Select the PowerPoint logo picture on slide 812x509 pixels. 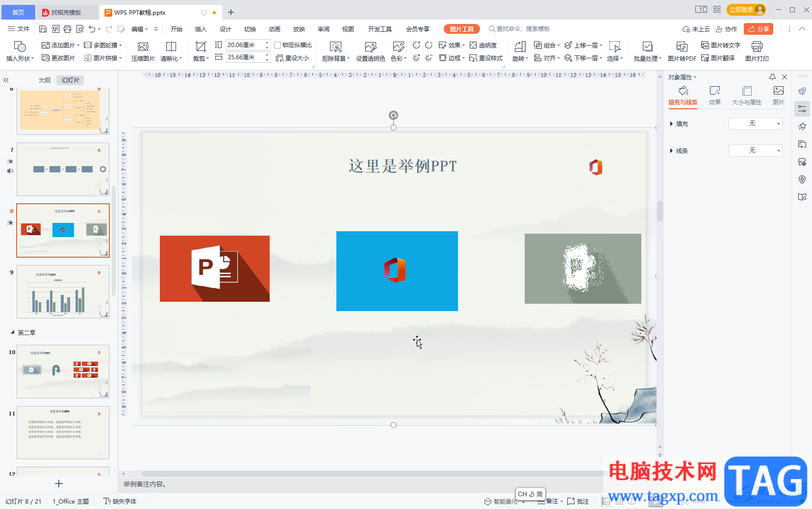(x=215, y=268)
